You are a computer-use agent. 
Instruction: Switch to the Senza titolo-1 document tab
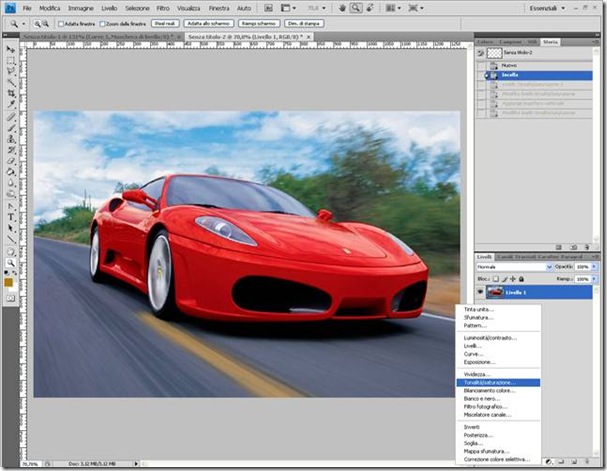(101, 36)
